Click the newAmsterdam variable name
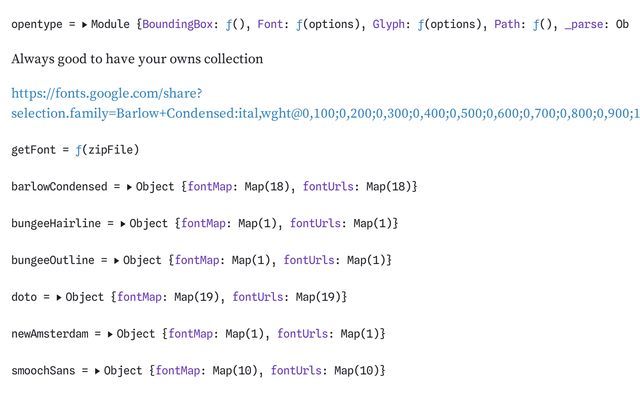The image size is (640, 400). tap(46, 333)
